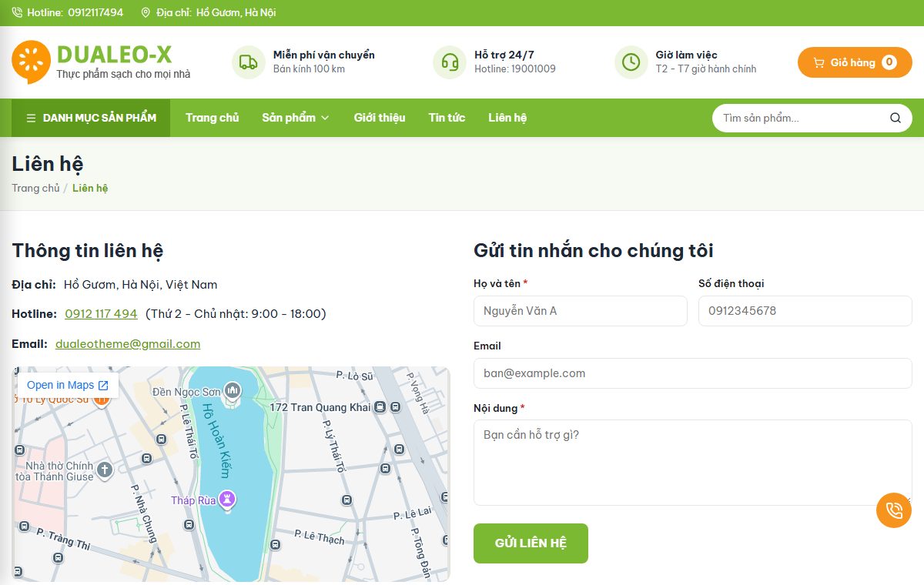The height and width of the screenshot is (585, 924).
Task: Click the shopping cart icon in Giỏ hàng
Action: 819,62
